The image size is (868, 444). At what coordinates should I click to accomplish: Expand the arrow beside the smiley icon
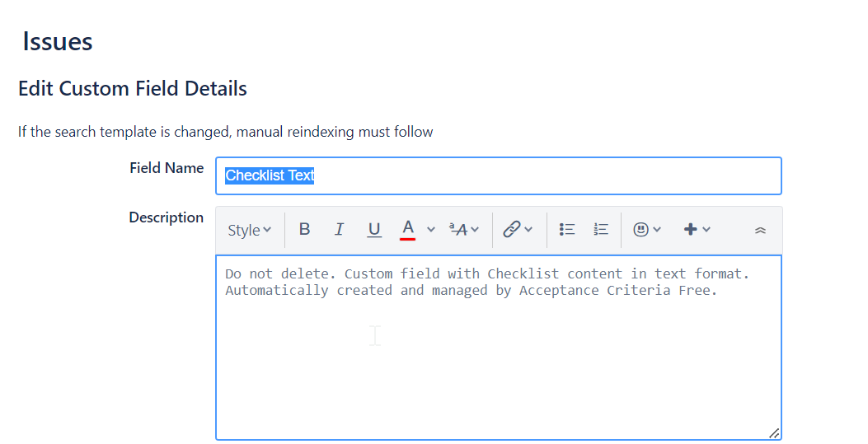pos(657,230)
